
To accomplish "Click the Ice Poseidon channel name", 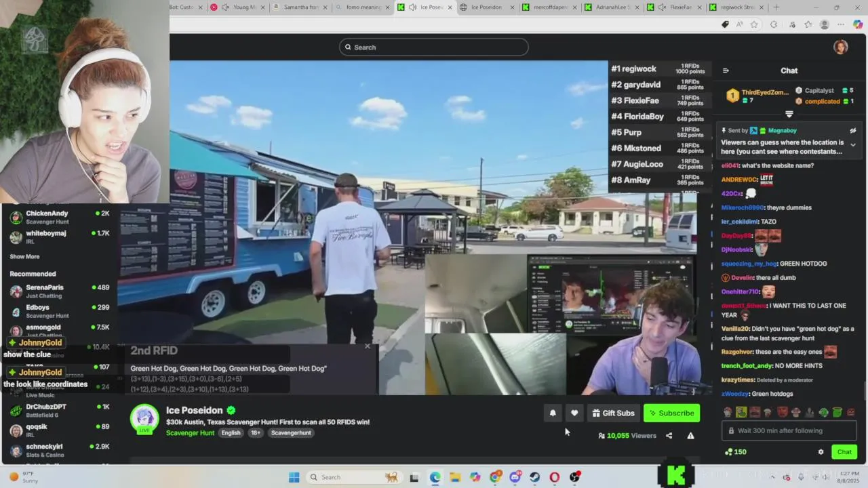I will [x=195, y=410].
